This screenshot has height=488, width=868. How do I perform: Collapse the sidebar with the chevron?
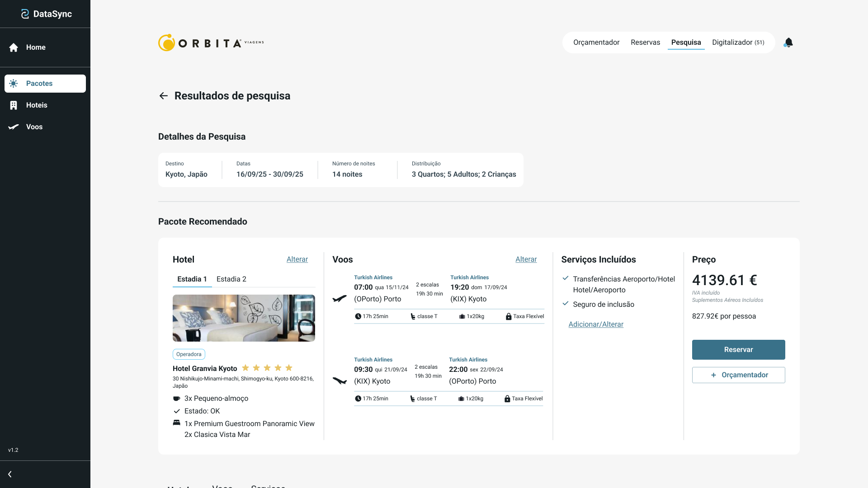(x=10, y=474)
